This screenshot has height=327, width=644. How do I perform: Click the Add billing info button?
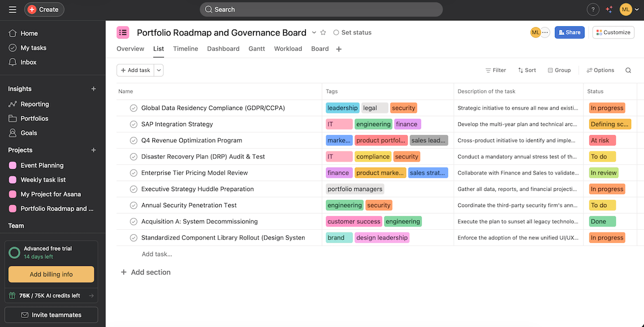point(51,274)
